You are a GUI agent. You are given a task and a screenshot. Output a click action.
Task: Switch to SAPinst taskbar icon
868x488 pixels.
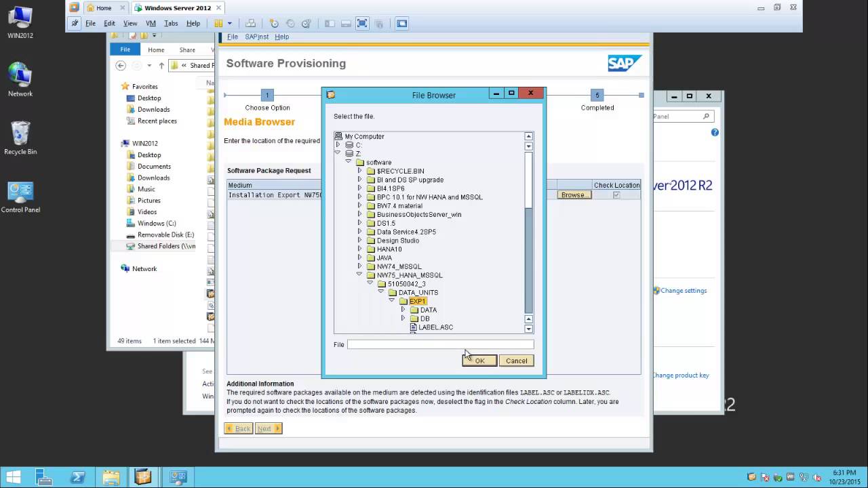tap(143, 477)
